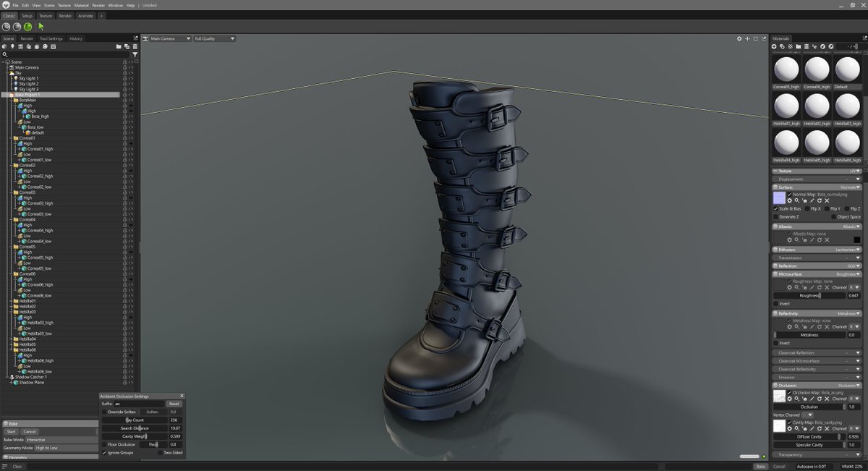
Task: Open Bake Mode Interactive dropdown
Action: [x=61, y=440]
